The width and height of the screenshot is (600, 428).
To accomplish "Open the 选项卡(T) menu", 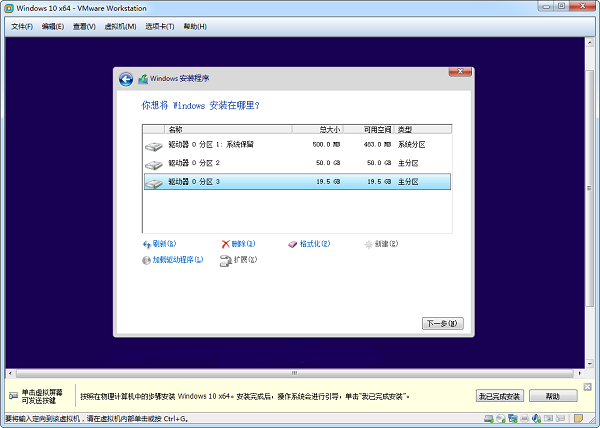I will click(160, 26).
